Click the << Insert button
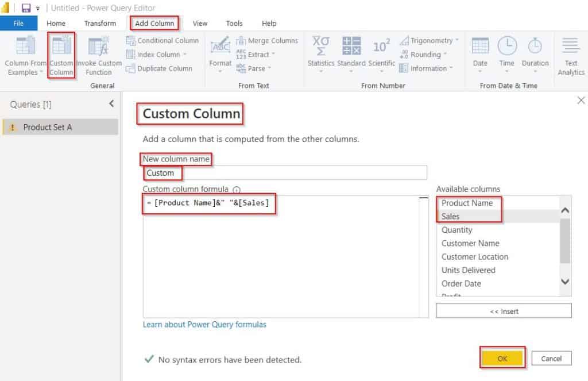This screenshot has width=588, height=381. coord(504,311)
